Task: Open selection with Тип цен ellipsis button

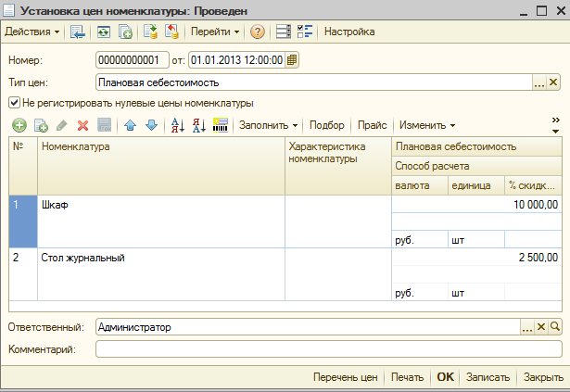Action: coord(539,82)
